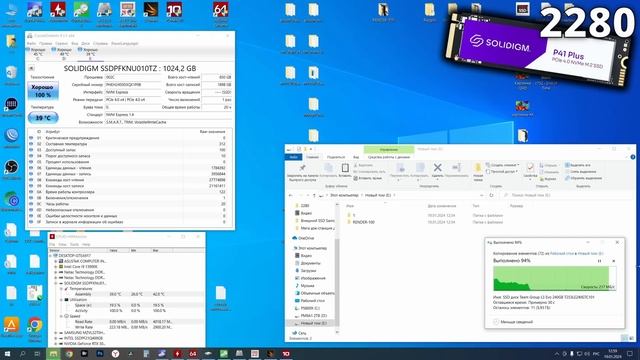Open Создать элемент dropdown in Explorer ribbon
This screenshot has height=360, width=640.
502,165
